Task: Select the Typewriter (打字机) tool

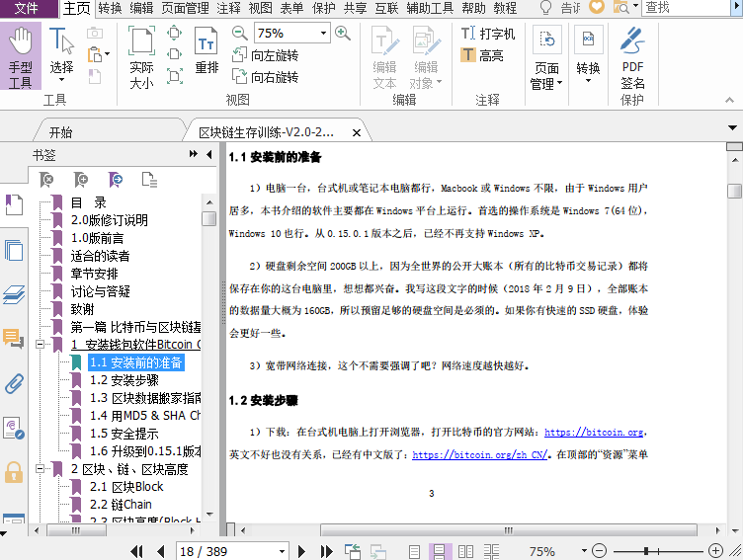Action: pyautogui.click(x=488, y=34)
